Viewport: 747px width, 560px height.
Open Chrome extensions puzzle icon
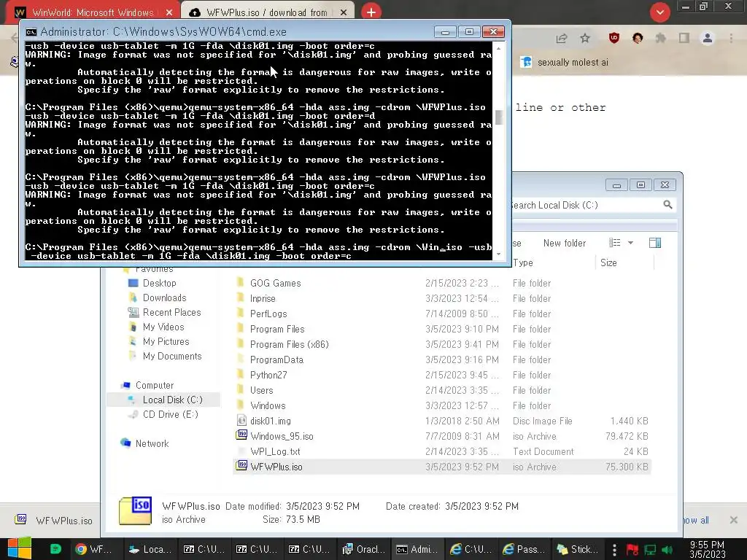(x=661, y=38)
